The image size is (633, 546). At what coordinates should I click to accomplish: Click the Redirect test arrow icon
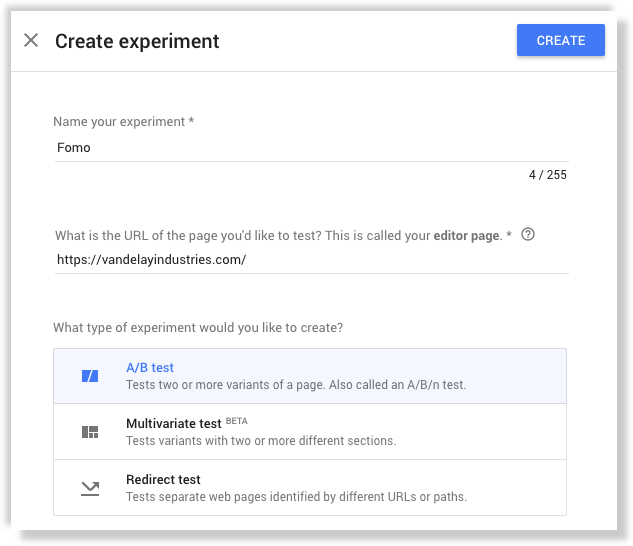point(90,488)
